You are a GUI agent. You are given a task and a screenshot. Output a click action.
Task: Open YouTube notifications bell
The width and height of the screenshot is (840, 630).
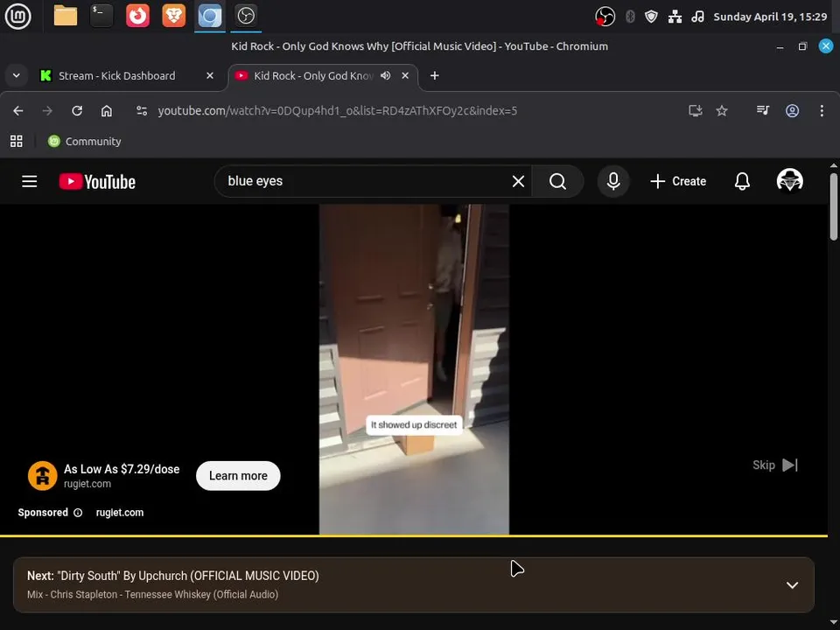pyautogui.click(x=742, y=182)
